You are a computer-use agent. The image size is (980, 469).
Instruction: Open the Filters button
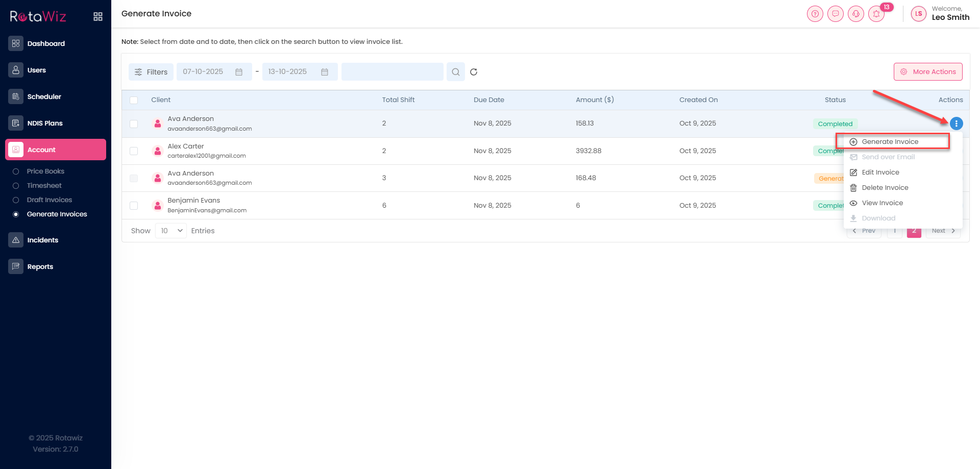(151, 72)
